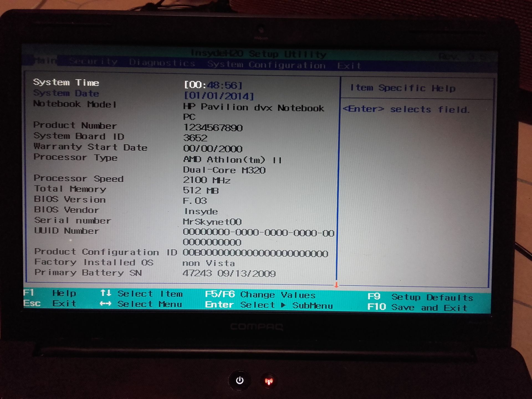Switch to the Security tab
The height and width of the screenshot is (399, 532).
point(93,61)
